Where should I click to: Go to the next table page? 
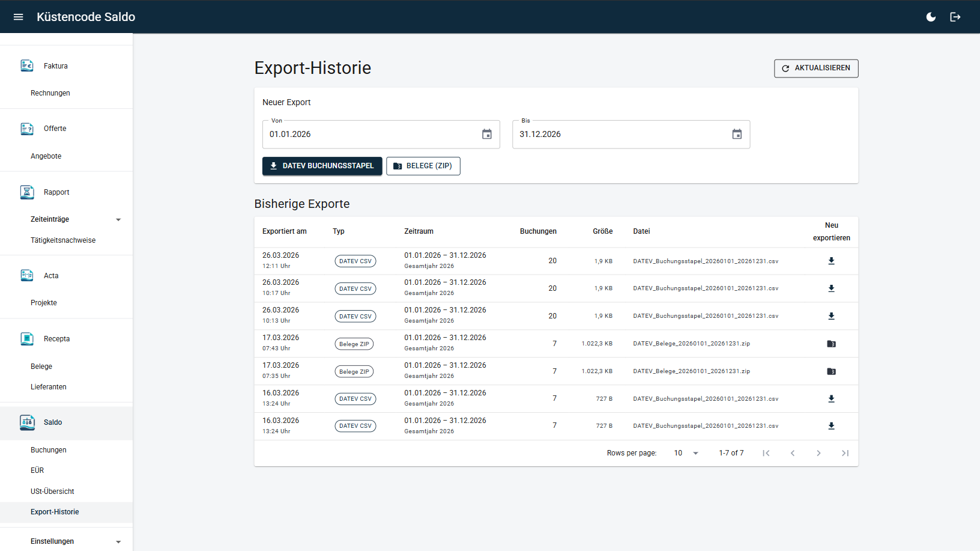(818, 453)
